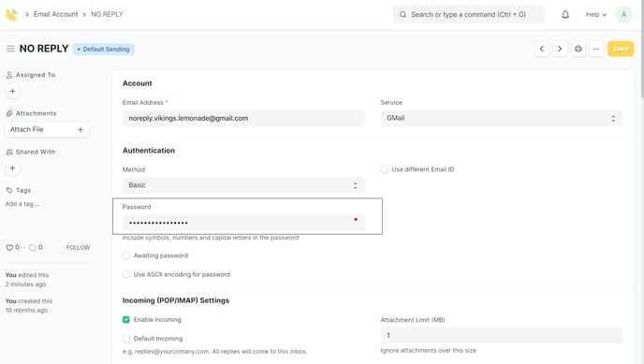Click the Account section heading
Screen dimensions: 644x364
(138, 83)
